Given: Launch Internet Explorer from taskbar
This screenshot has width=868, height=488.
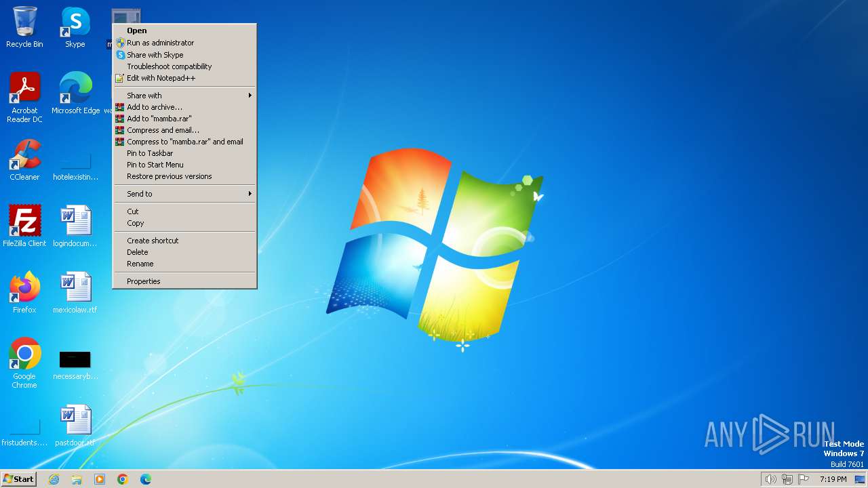Looking at the screenshot, I should pos(54,479).
